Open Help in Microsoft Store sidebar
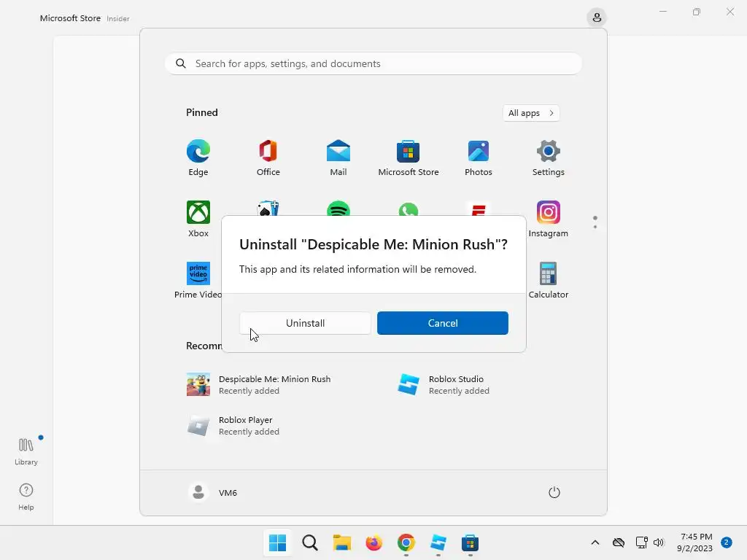 click(x=26, y=497)
